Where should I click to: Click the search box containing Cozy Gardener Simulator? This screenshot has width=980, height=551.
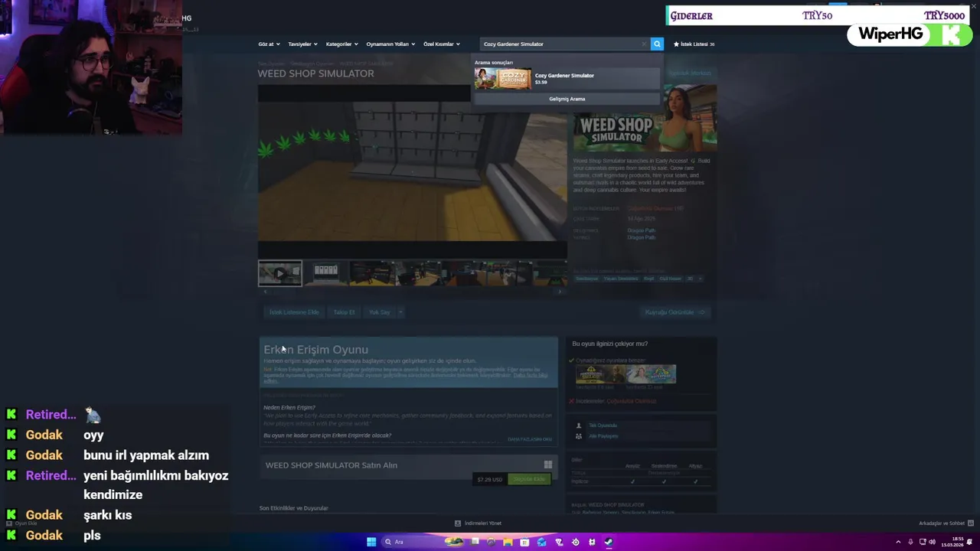click(x=564, y=44)
